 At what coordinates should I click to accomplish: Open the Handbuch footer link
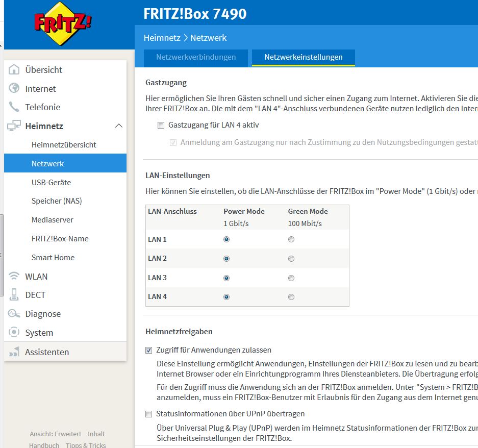click(44, 445)
